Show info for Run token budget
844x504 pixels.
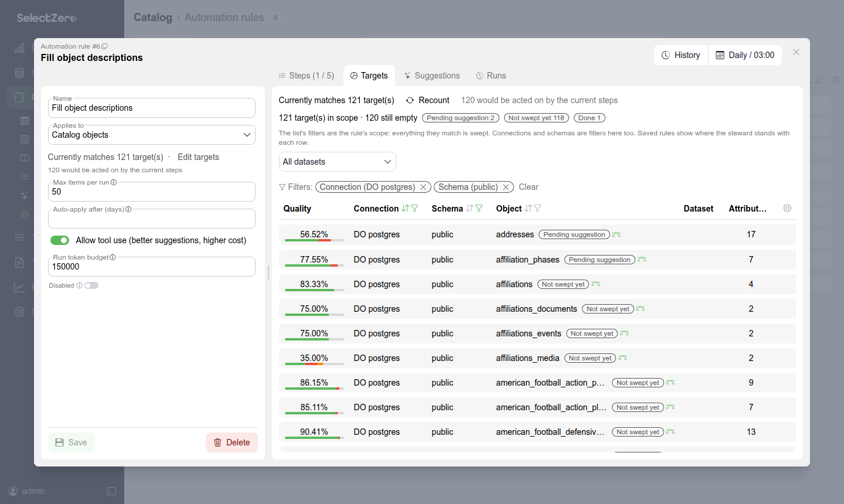pos(113,257)
